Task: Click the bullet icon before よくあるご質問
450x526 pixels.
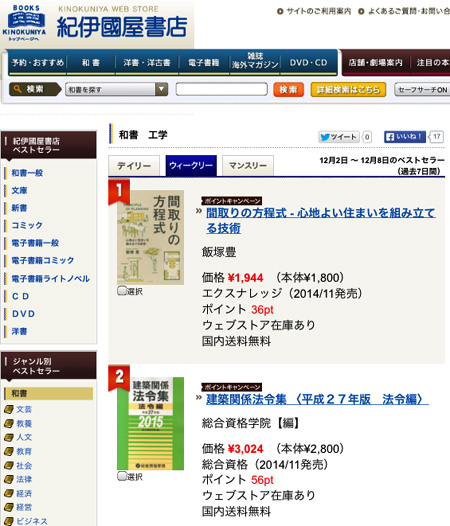Action: (x=361, y=12)
